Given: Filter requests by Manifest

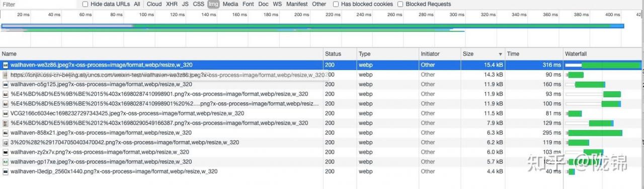Looking at the screenshot, I should pos(297,4).
